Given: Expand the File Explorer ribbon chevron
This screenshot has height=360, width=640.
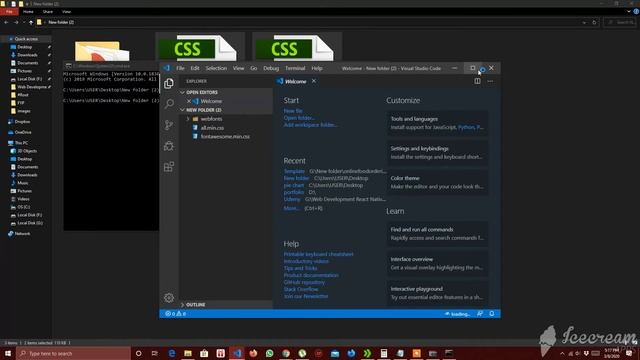Looking at the screenshot, I should click(x=629, y=11).
